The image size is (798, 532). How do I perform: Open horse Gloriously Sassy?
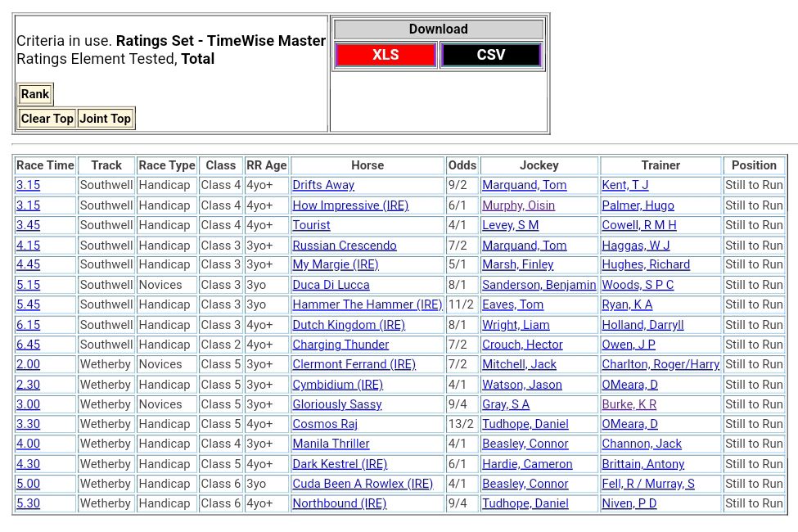[337, 404]
